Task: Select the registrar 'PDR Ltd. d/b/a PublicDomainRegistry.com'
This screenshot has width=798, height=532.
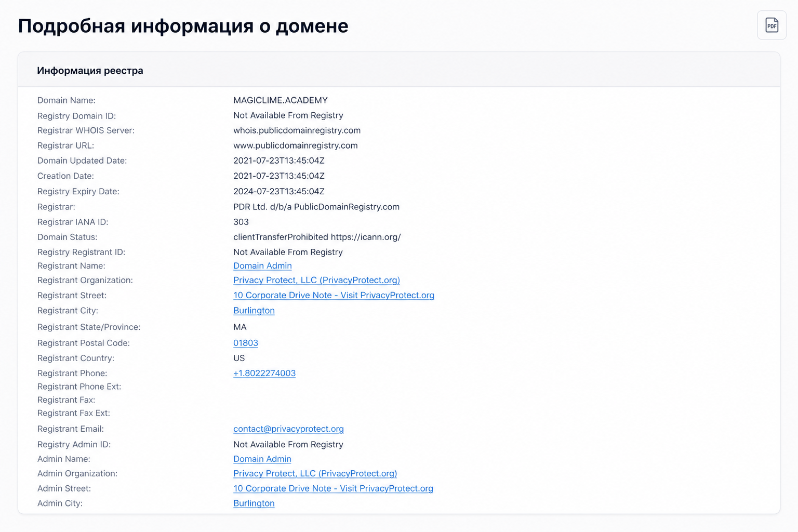Action: click(316, 207)
